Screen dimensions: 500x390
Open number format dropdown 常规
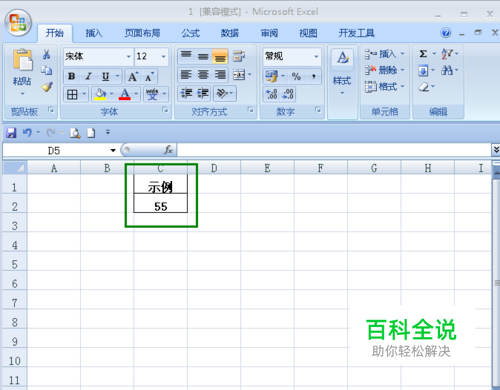coord(316,56)
